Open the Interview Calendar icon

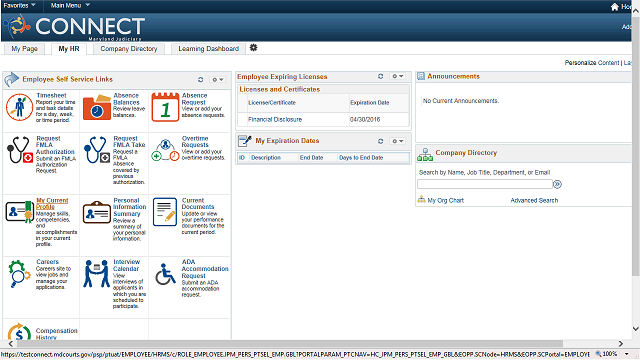[97, 273]
